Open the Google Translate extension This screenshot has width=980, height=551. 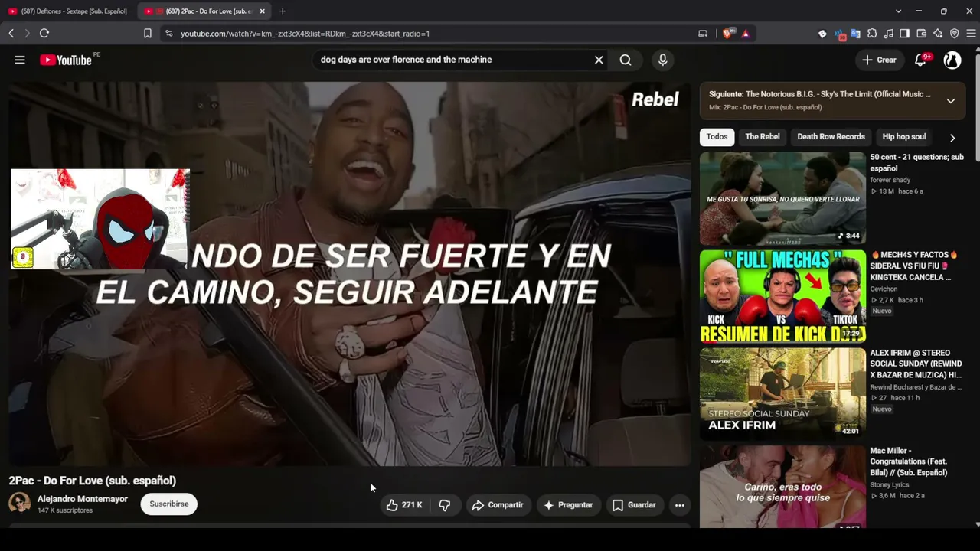tap(855, 34)
